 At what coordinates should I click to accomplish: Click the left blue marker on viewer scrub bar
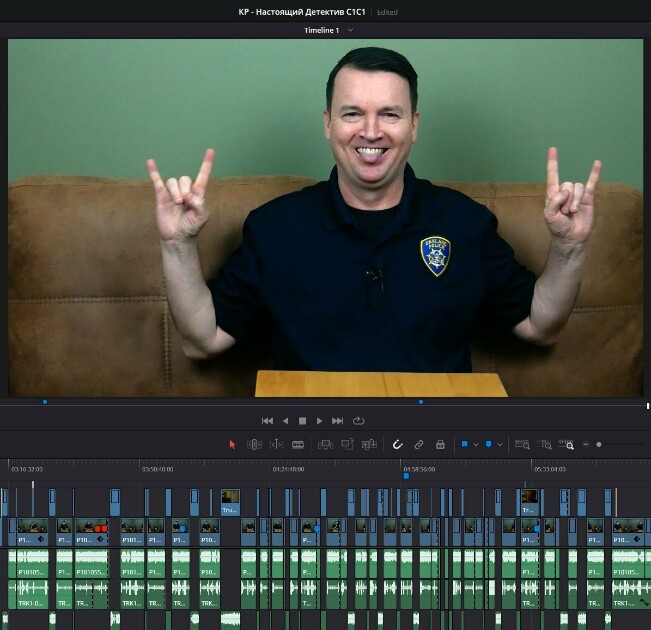point(45,402)
